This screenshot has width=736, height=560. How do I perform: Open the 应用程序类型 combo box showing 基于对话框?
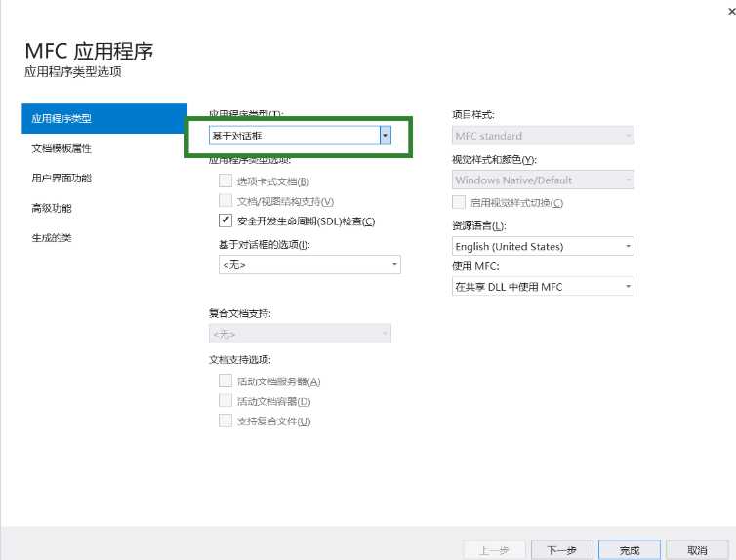click(300, 136)
